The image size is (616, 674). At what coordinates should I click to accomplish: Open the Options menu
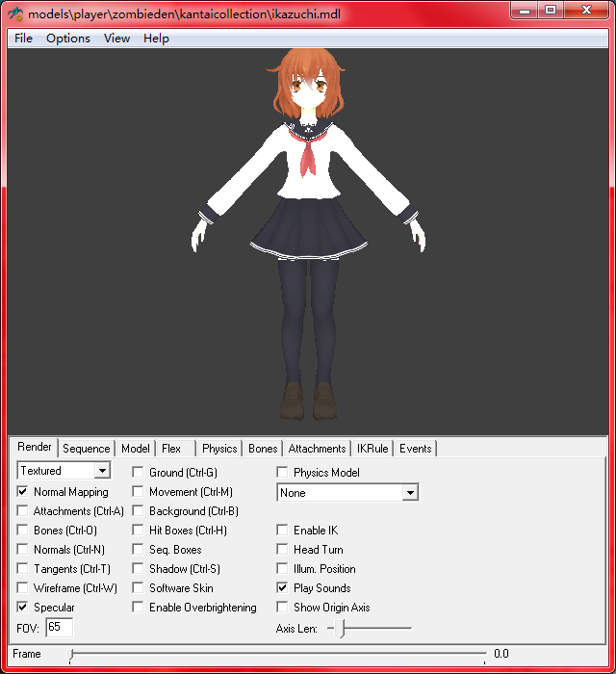68,39
